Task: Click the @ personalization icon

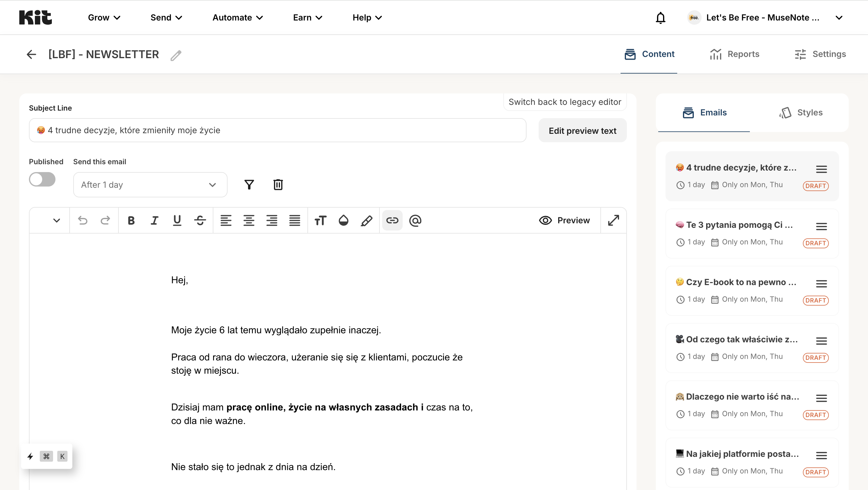Action: (415, 220)
